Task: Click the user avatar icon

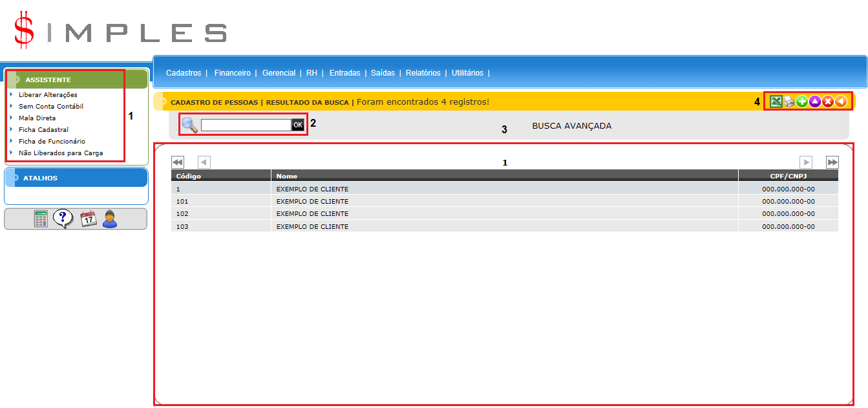Action: pos(110,219)
